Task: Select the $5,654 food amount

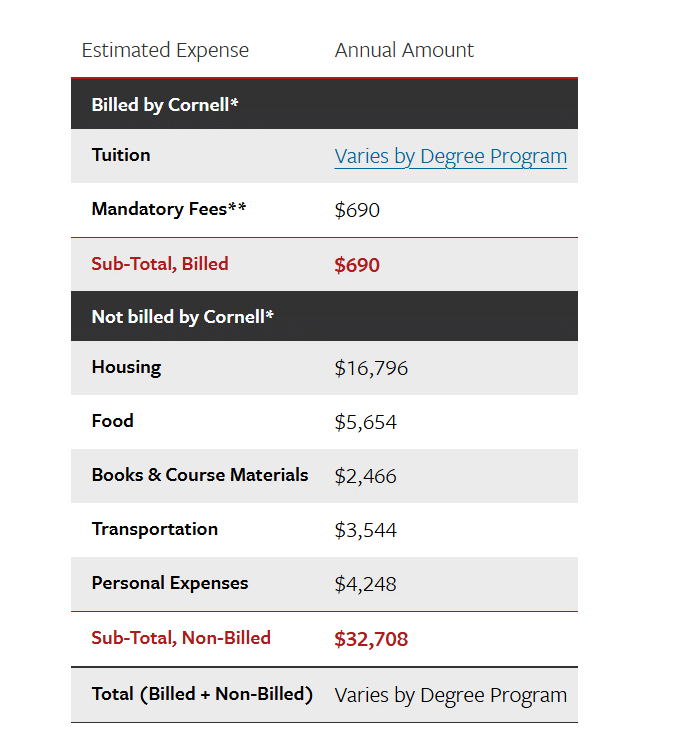Action: [365, 422]
